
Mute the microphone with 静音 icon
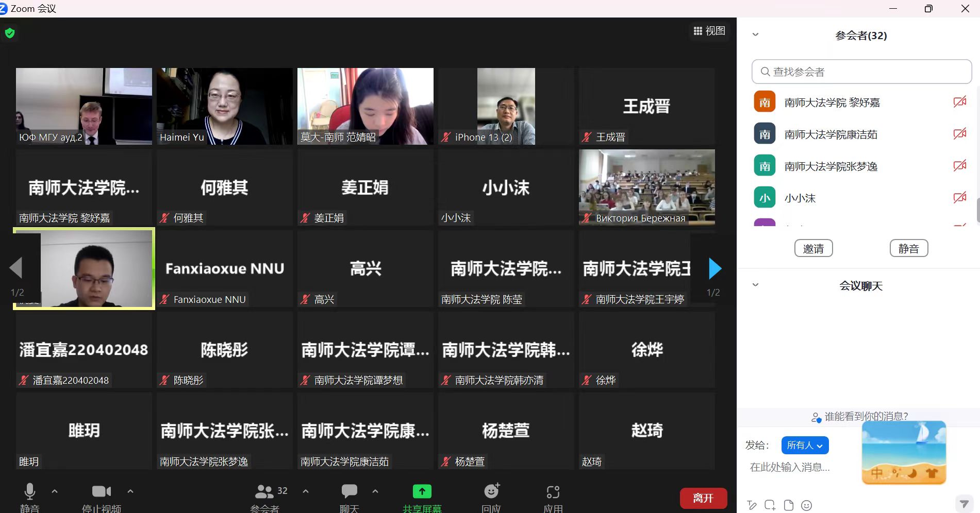point(30,492)
